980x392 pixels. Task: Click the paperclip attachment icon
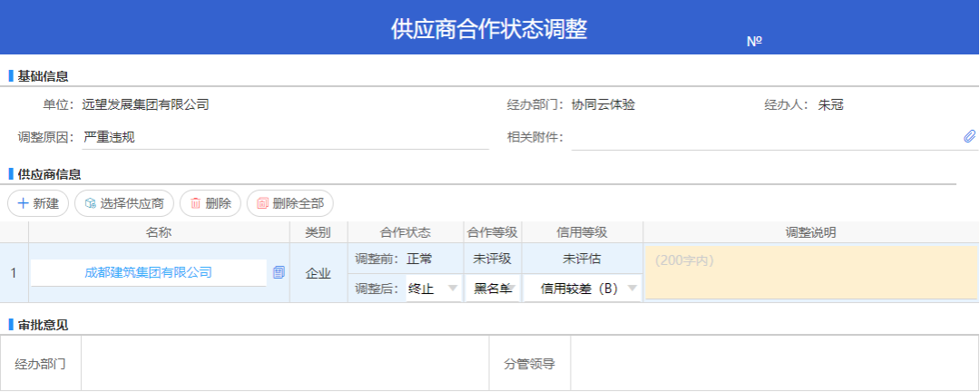tap(969, 136)
